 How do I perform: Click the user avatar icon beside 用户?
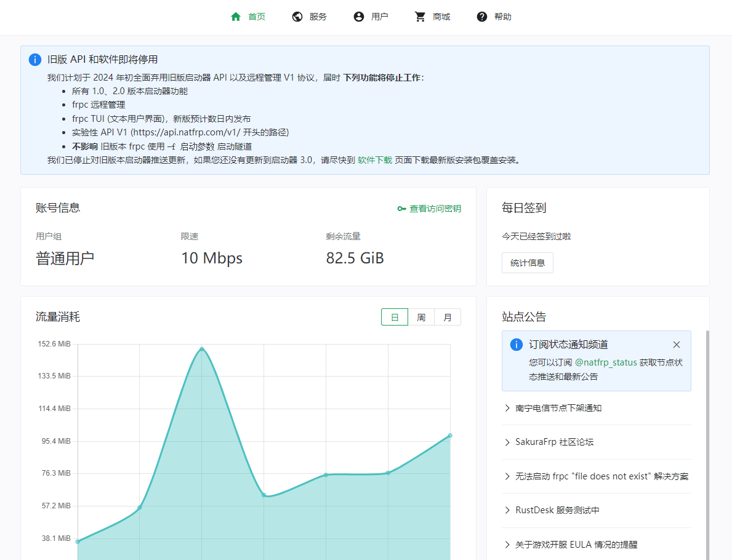pos(359,17)
